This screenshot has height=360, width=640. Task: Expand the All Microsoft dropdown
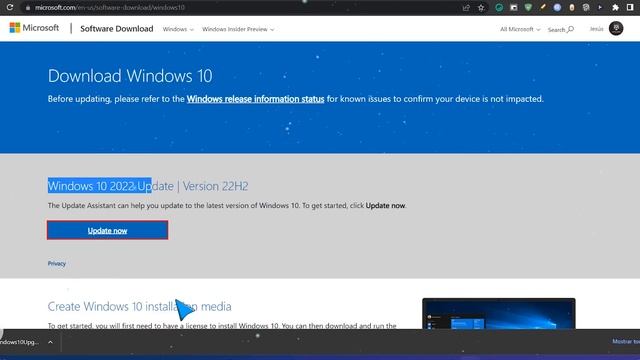point(520,29)
